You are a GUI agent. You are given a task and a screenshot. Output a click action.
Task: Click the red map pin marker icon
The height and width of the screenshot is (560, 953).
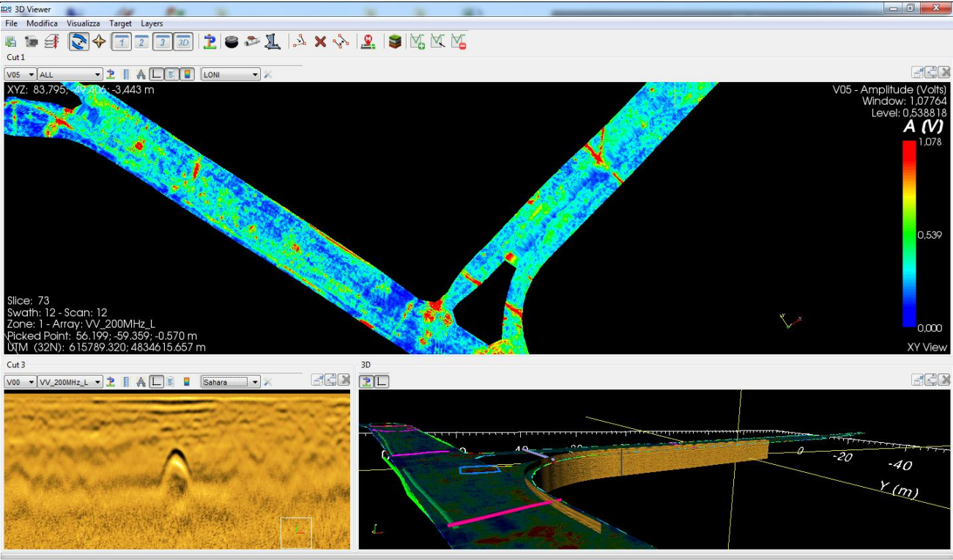click(x=368, y=42)
